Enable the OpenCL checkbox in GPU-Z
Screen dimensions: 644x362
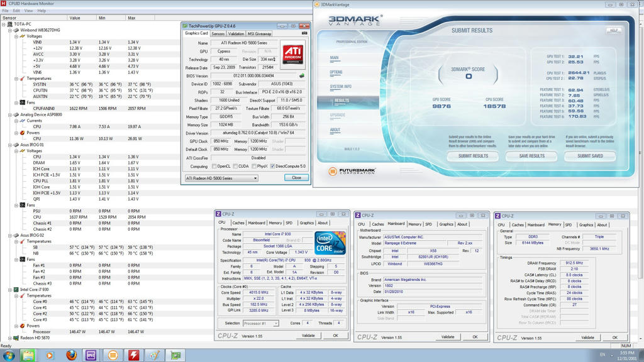(214, 166)
